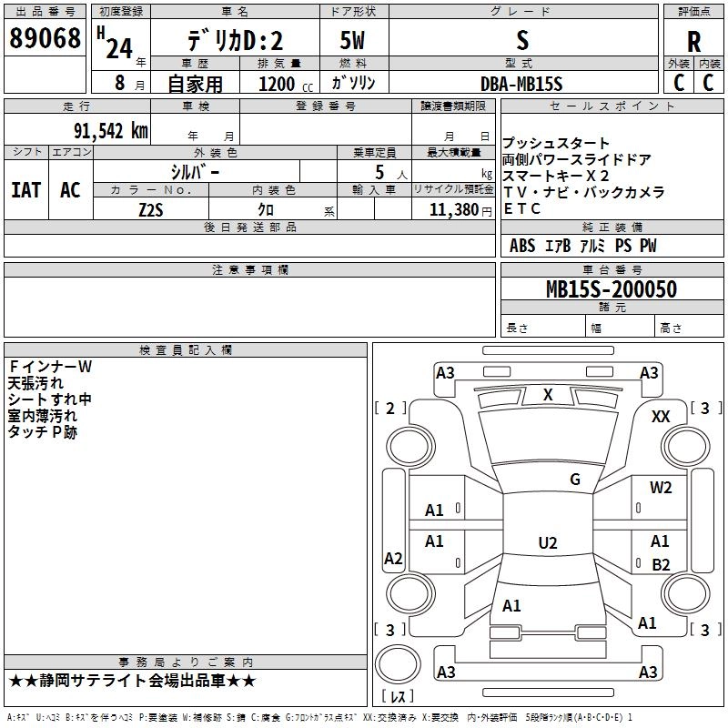Click the レス label below the car diagram
Viewport: 728px width, 728px height.
[398, 697]
